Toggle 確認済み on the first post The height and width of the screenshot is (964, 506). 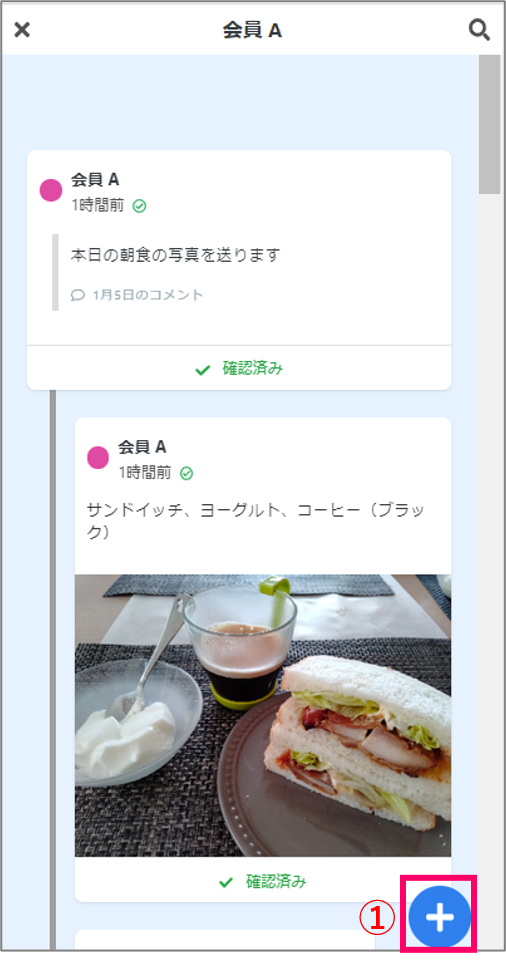tap(239, 368)
